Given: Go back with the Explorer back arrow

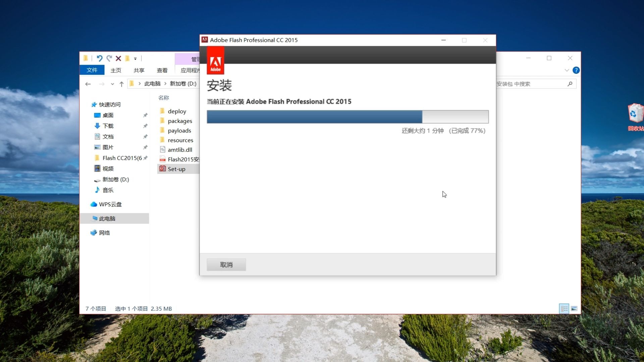Looking at the screenshot, I should coord(88,84).
